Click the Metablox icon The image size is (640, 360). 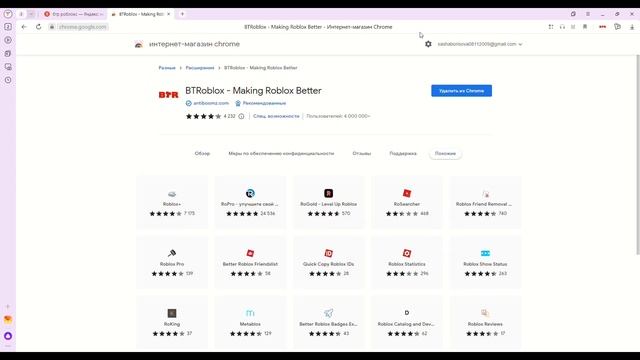tap(250, 313)
